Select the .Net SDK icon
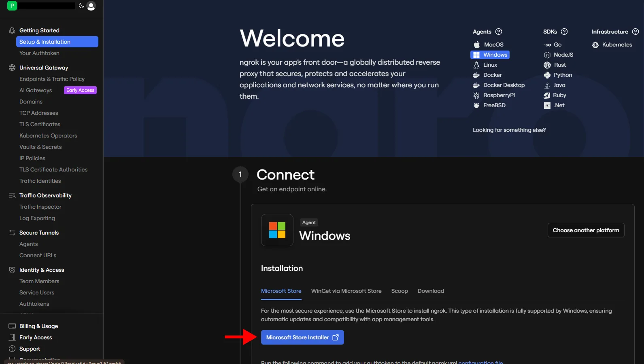The width and height of the screenshot is (644, 364). click(x=547, y=105)
